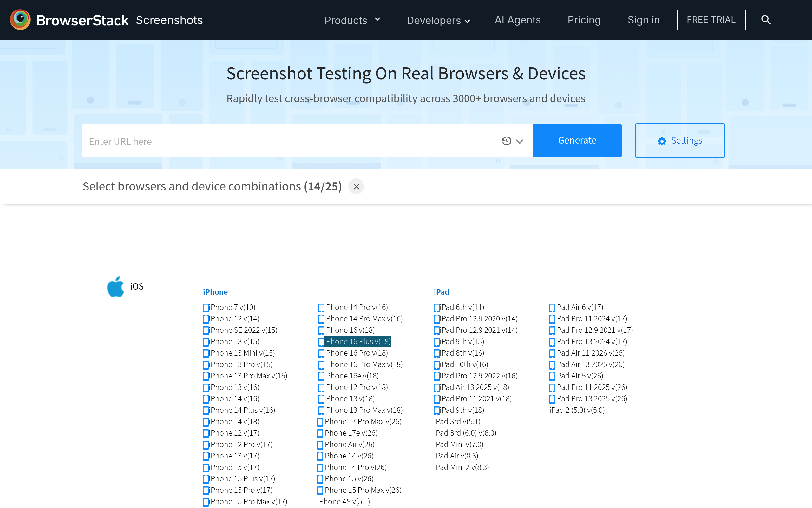812x508 pixels.
Task: Click the tablet icon beside iPad Pro 13 2025 v(26)
Action: click(552, 399)
